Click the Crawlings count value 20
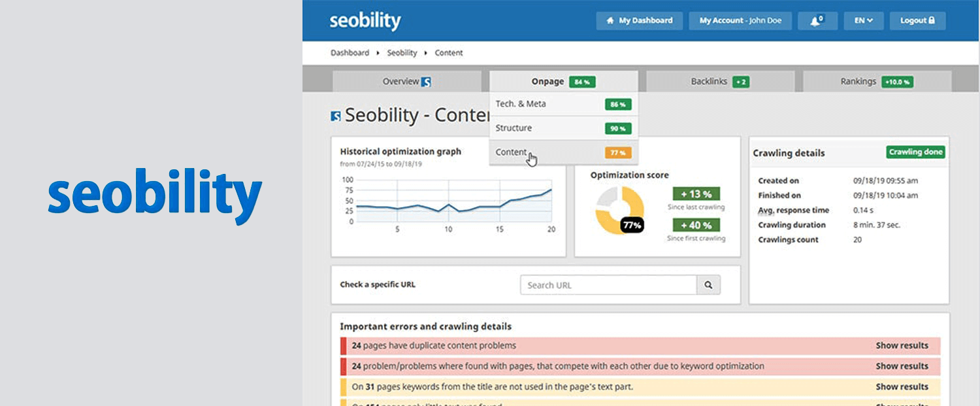980x406 pixels. click(x=857, y=240)
